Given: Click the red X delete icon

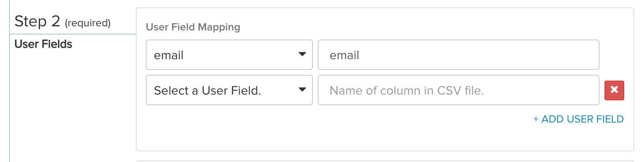Looking at the screenshot, I should pyautogui.click(x=614, y=90).
